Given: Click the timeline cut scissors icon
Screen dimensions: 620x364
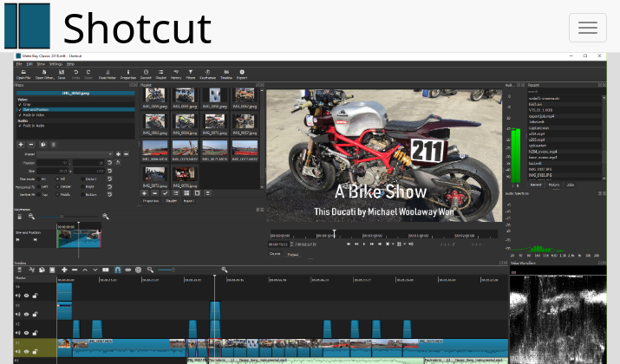Looking at the screenshot, I should tap(31, 270).
